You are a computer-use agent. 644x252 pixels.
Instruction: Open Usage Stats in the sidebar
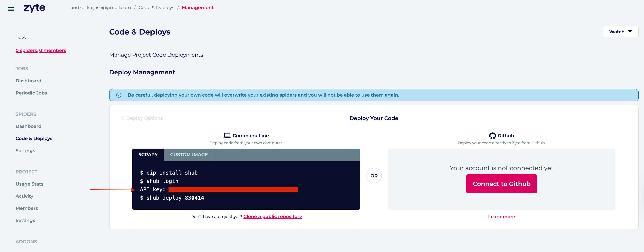coord(29,184)
